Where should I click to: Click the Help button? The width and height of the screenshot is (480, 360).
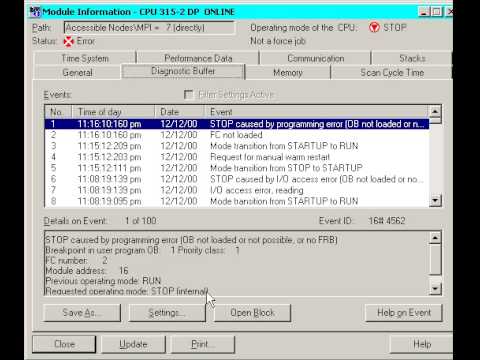click(422, 344)
